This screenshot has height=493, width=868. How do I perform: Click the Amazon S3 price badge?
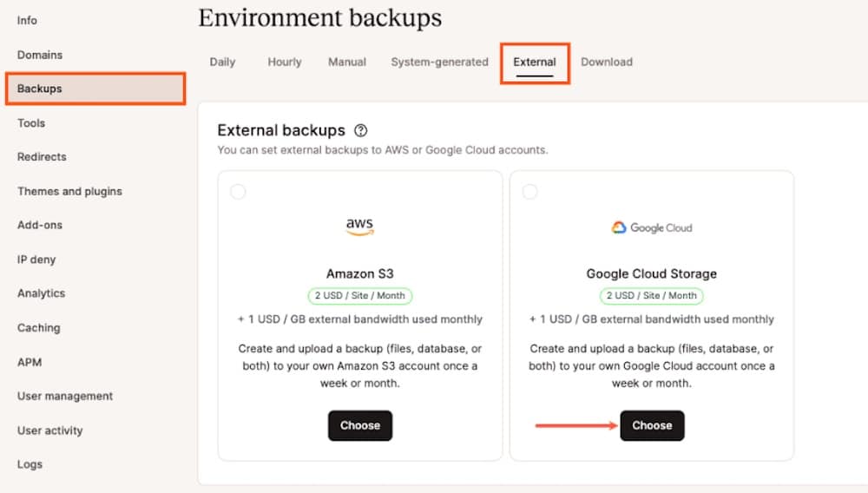[359, 296]
